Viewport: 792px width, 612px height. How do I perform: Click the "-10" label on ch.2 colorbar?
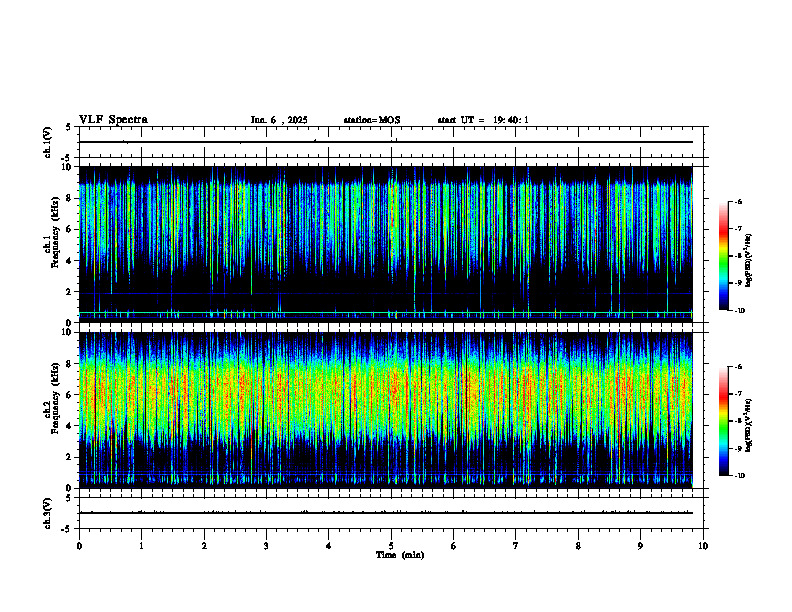point(740,476)
